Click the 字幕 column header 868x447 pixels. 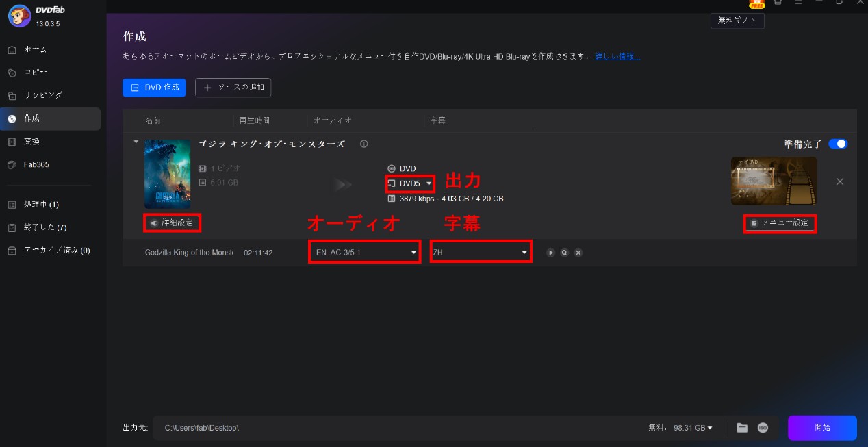pyautogui.click(x=438, y=120)
